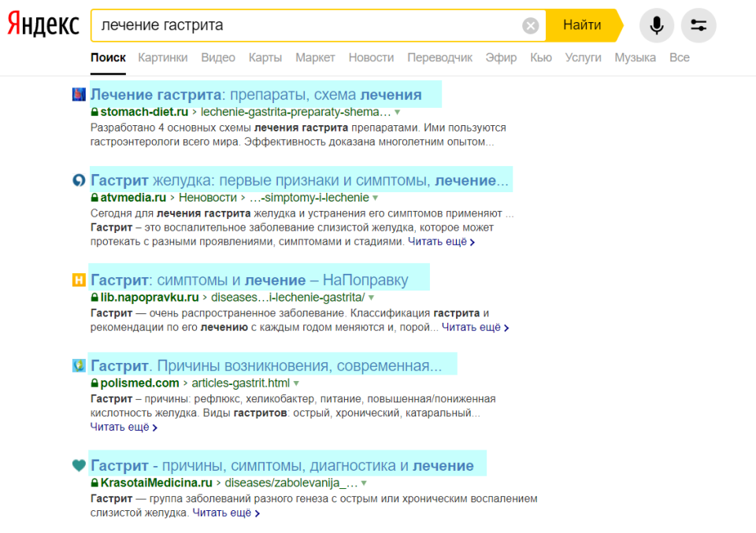Open the Кью tab
756x533 pixels.
pos(541,57)
